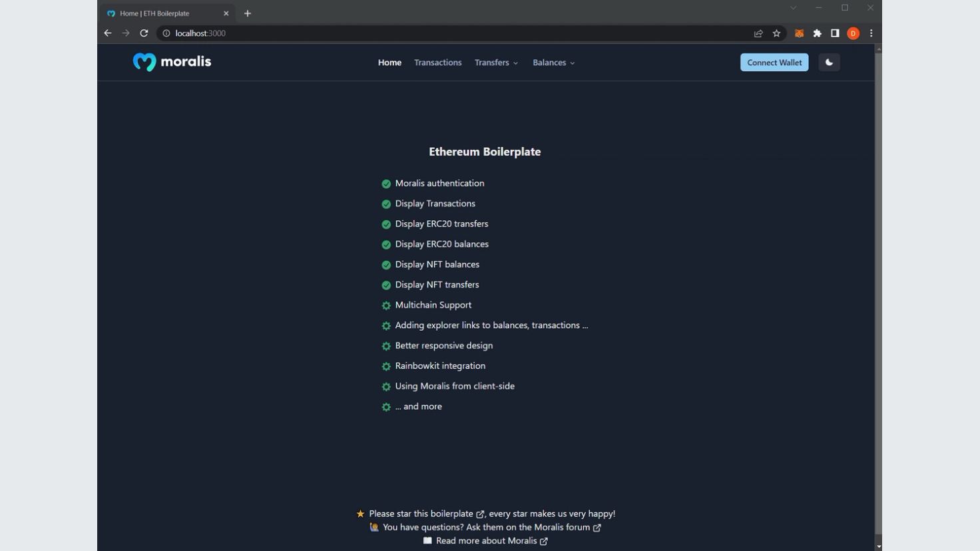Click check icon beside Display NFT balances

pos(386,265)
